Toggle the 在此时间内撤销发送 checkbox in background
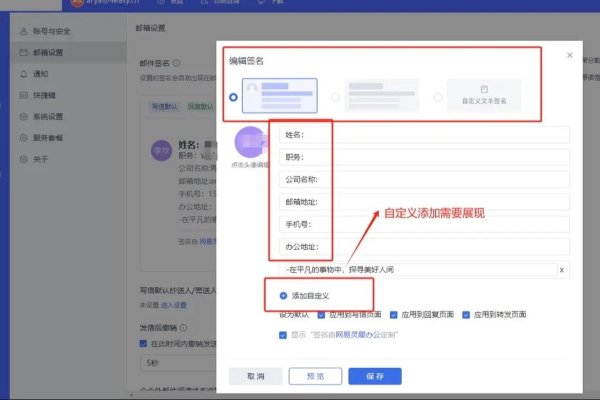Viewport: 600px width, 400px height. (x=143, y=343)
